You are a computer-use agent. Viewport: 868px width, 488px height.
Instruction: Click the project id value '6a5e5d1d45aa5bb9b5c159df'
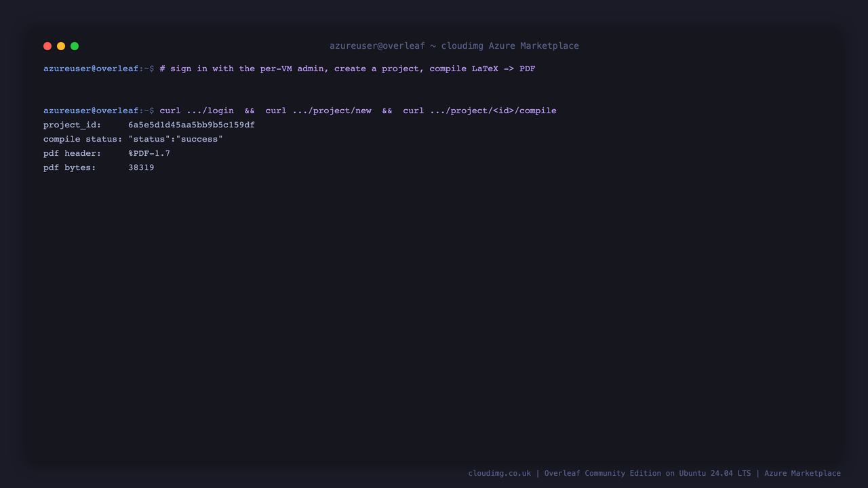point(191,125)
